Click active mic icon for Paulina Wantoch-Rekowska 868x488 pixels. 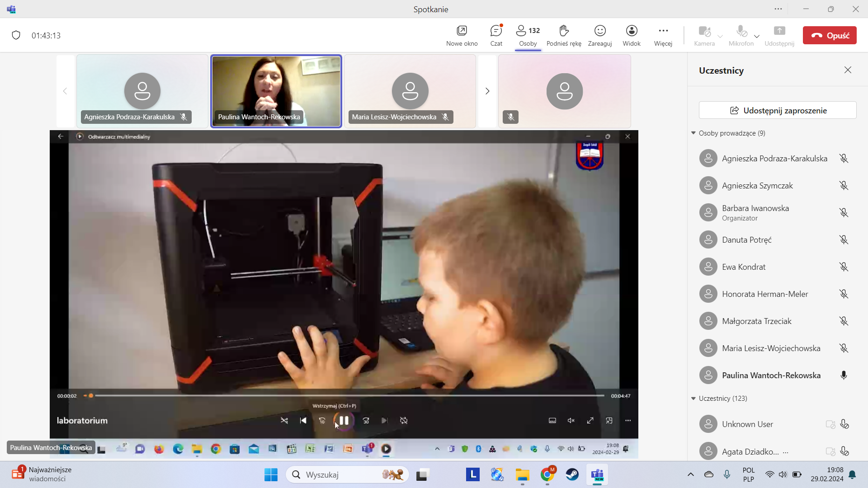tap(844, 375)
